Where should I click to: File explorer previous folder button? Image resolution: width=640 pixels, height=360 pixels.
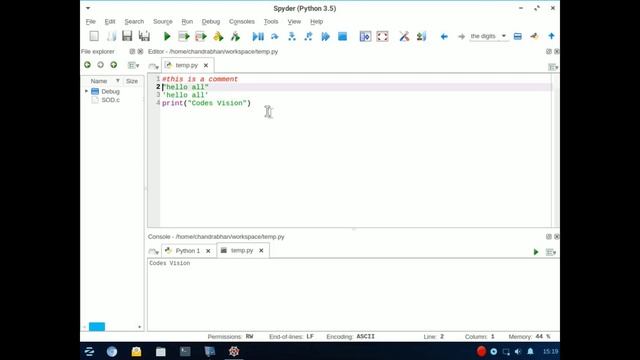tap(87, 65)
